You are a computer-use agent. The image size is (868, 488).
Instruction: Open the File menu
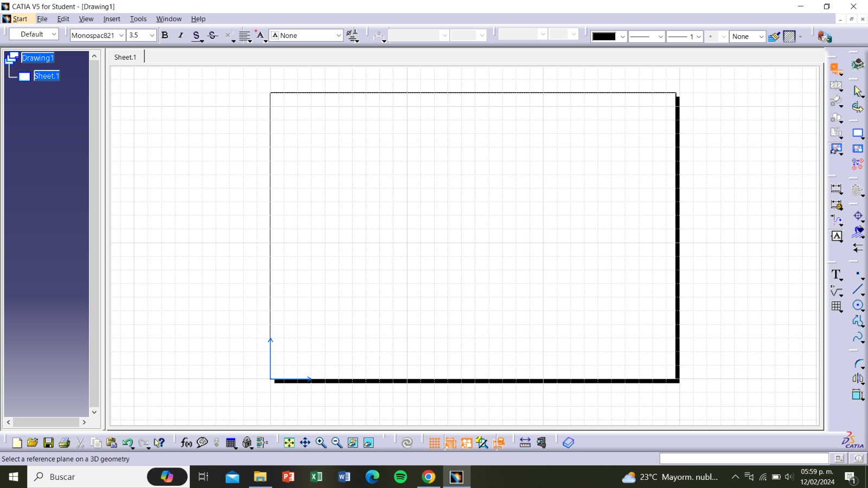42,19
